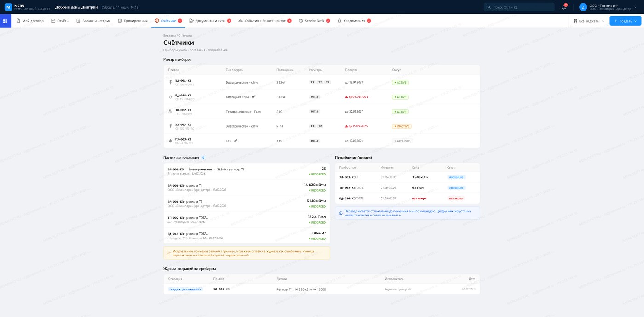
Task: Click the Интервал column header in consumption
Action: 387,167
